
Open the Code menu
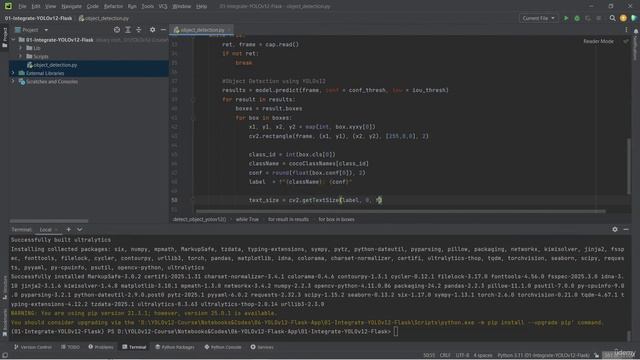(93, 6)
